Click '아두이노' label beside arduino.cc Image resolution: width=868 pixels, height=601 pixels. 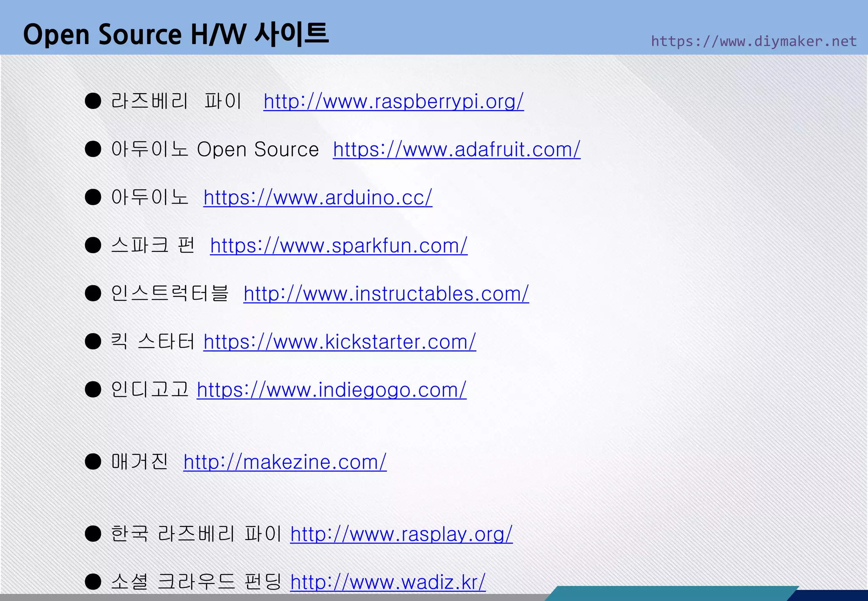pyautogui.click(x=150, y=197)
